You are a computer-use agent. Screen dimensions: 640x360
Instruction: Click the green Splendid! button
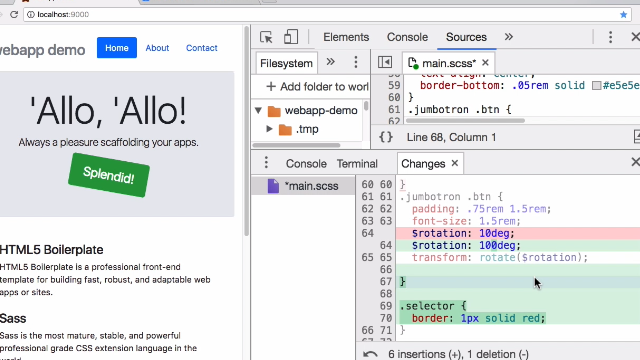coord(109,175)
